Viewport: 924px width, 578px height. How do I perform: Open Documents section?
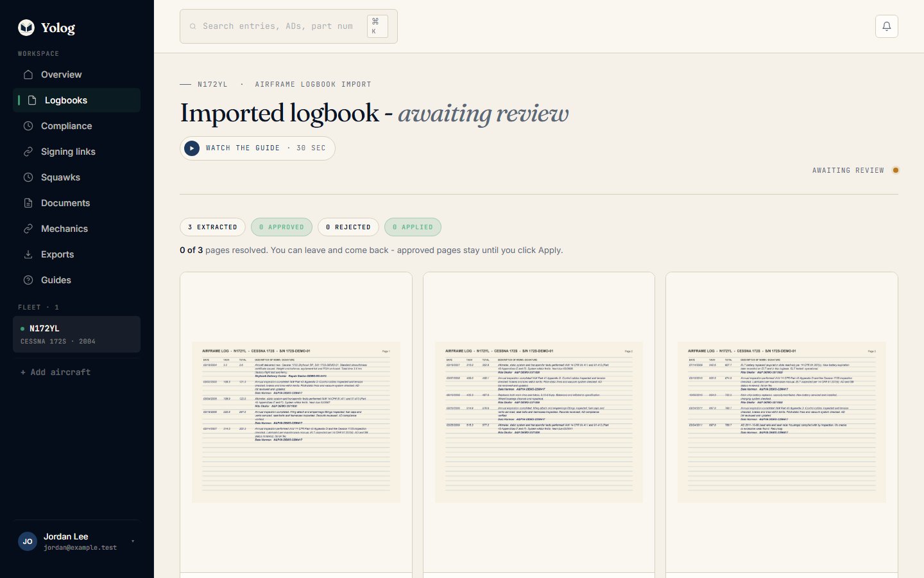[76, 203]
